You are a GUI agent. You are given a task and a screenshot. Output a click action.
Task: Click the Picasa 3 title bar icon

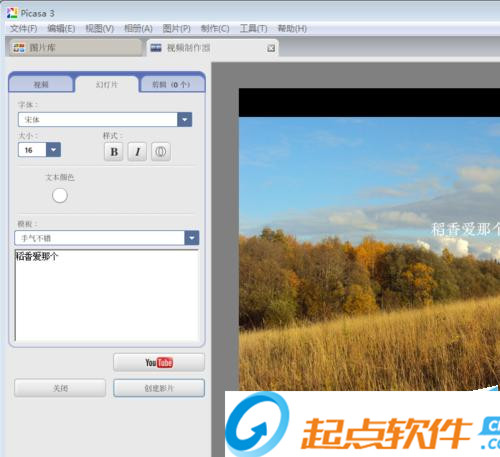point(12,13)
